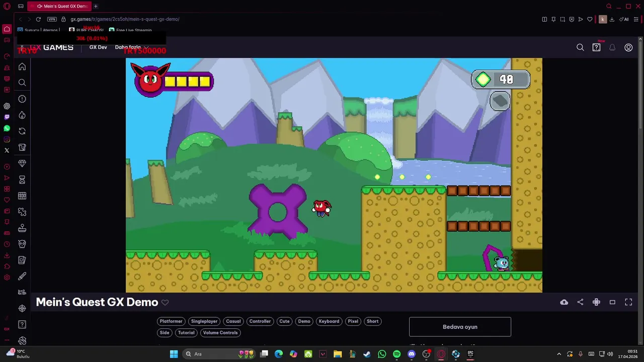
Task: Open the My Flow send arrow icon
Action: [581, 19]
